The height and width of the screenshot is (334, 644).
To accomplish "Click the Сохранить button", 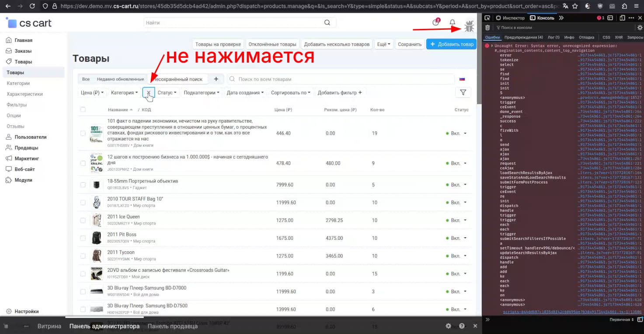I will click(410, 44).
